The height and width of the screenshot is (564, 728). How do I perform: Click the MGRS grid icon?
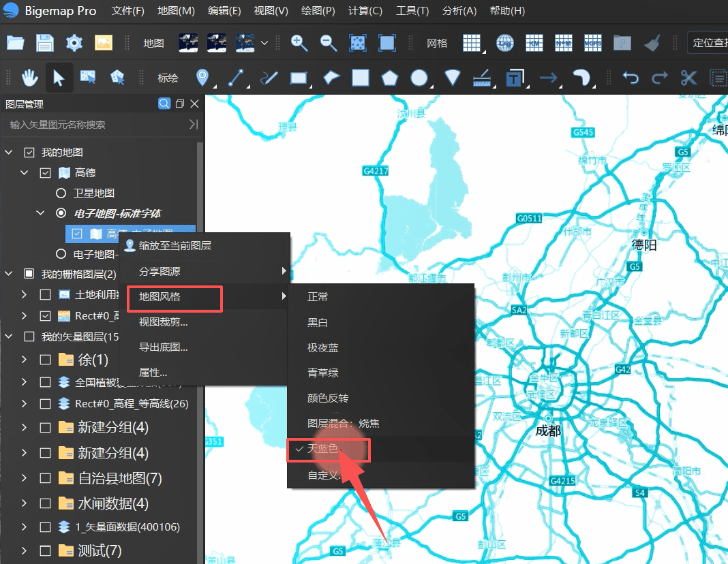point(592,43)
